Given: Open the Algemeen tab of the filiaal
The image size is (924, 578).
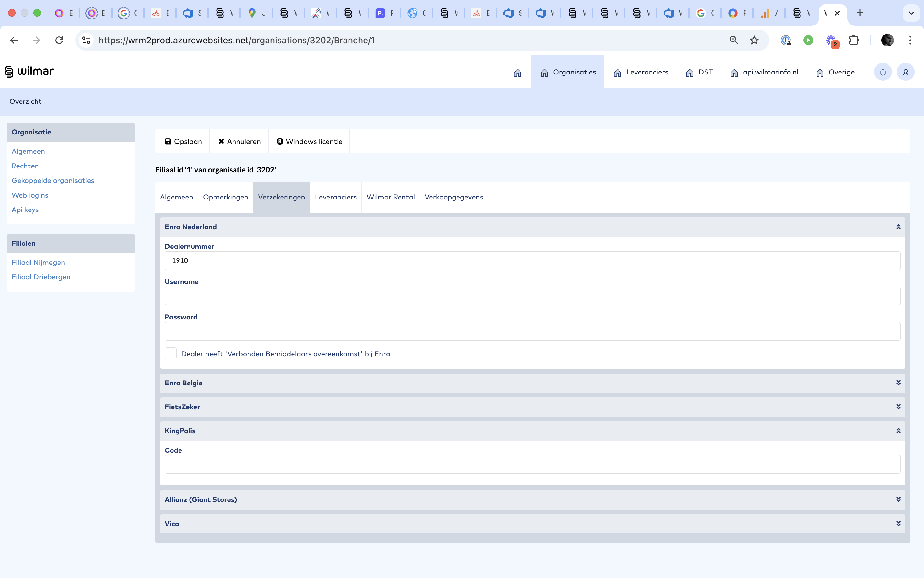Looking at the screenshot, I should point(176,197).
